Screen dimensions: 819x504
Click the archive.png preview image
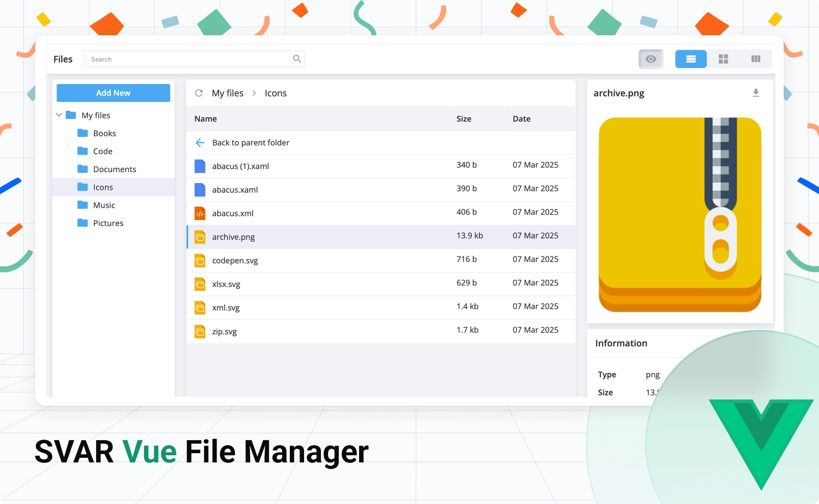[680, 214]
